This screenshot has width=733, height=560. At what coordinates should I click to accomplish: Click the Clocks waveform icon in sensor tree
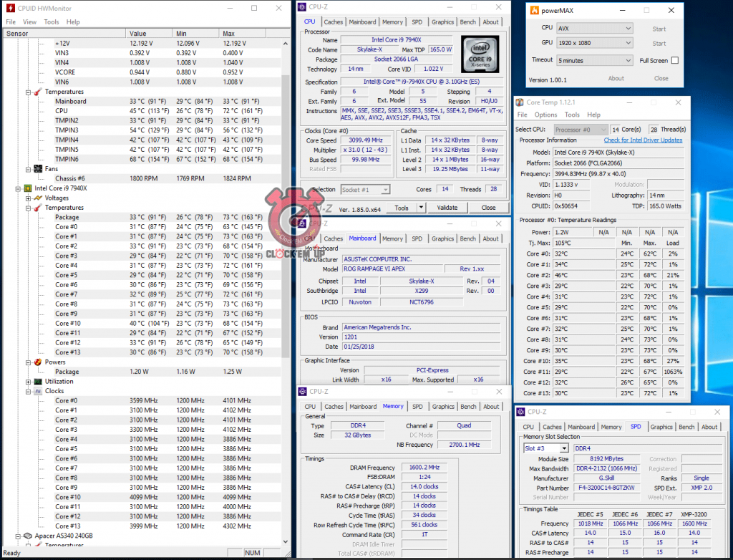[38, 391]
